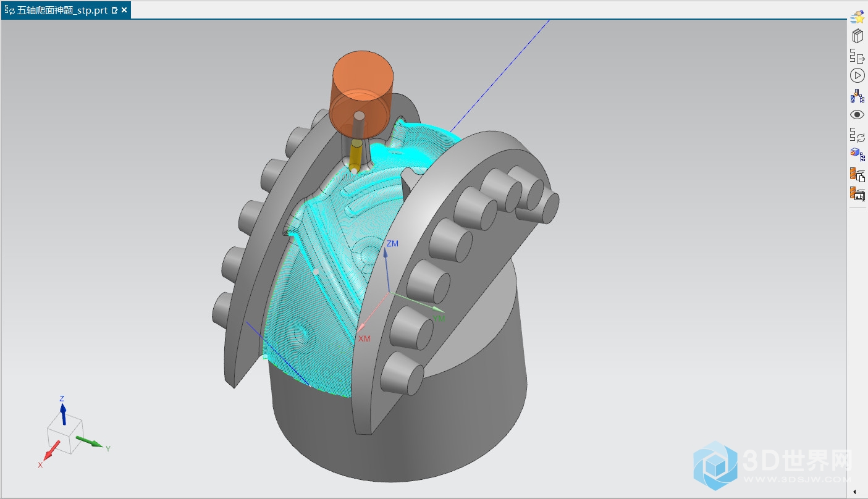This screenshot has height=499, width=868.
Task: Open the library books icon in sidebar
Action: coord(857,36)
